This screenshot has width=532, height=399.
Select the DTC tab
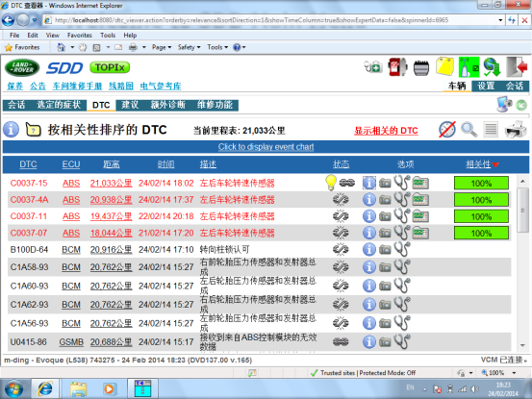pos(101,105)
